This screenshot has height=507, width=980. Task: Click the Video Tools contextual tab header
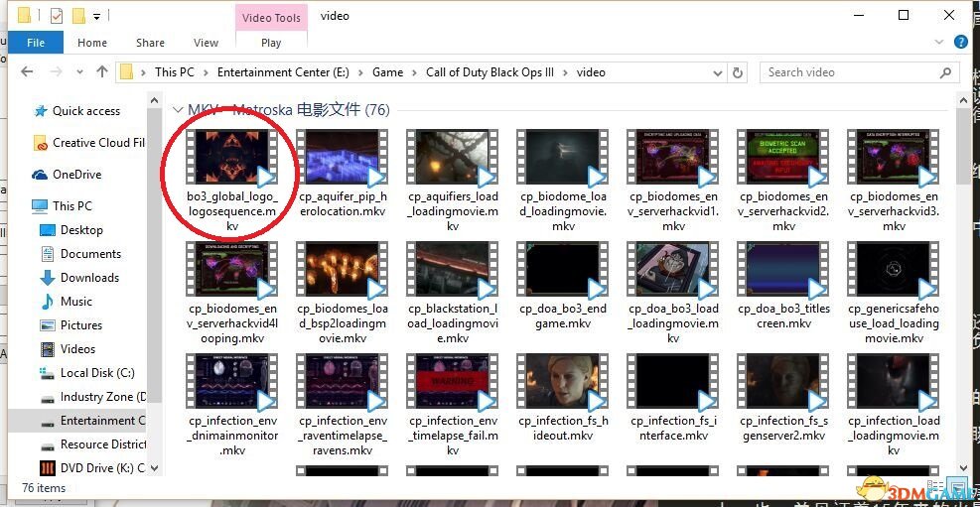(271, 18)
